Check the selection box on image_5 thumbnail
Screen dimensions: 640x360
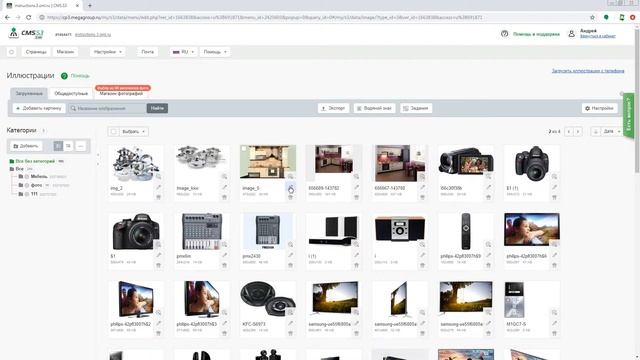click(x=244, y=149)
